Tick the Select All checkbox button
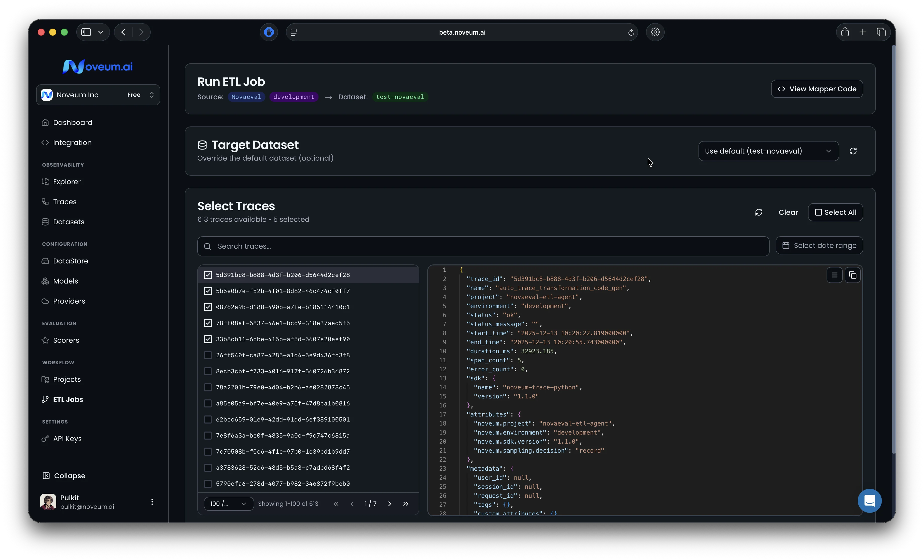The image size is (924, 560). pos(835,212)
